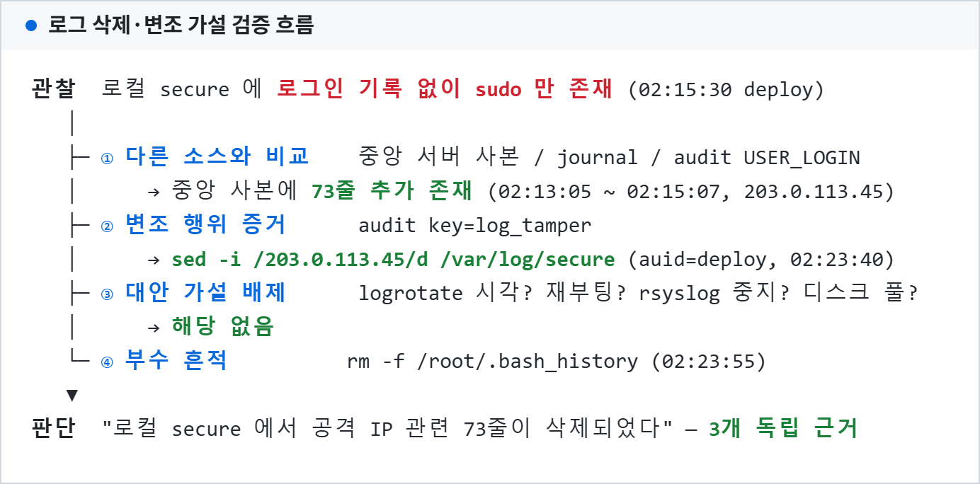Click the text '(auid=deploy, 02:23:40)'
This screenshot has width=980, height=484.
coord(761,259)
